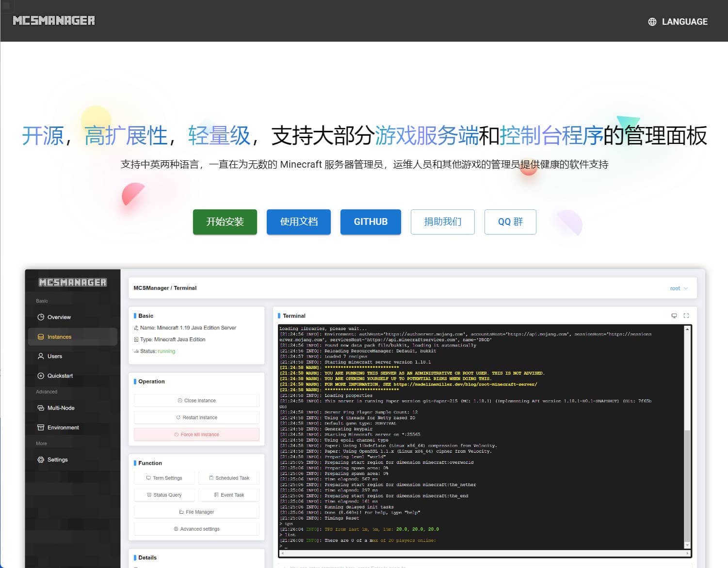The width and height of the screenshot is (728, 568).
Task: Select Instances in the sidebar
Action: click(x=73, y=337)
